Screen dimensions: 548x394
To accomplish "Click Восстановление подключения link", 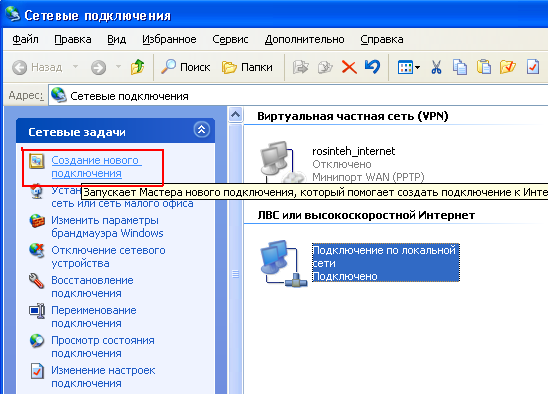I will click(92, 287).
